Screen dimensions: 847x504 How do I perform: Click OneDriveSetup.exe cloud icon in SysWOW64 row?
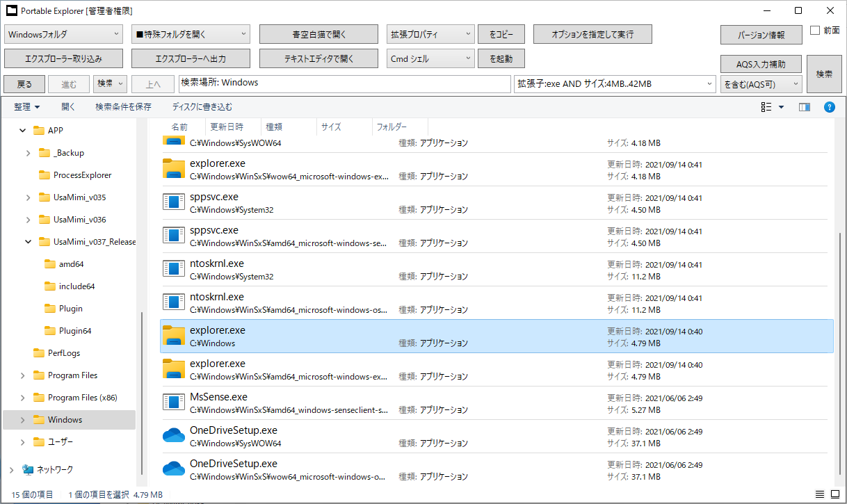(x=174, y=436)
